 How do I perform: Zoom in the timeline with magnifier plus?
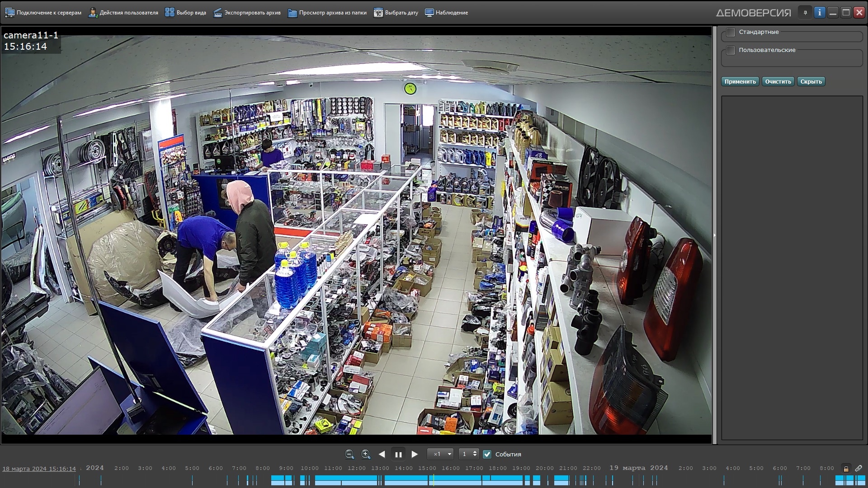point(366,454)
